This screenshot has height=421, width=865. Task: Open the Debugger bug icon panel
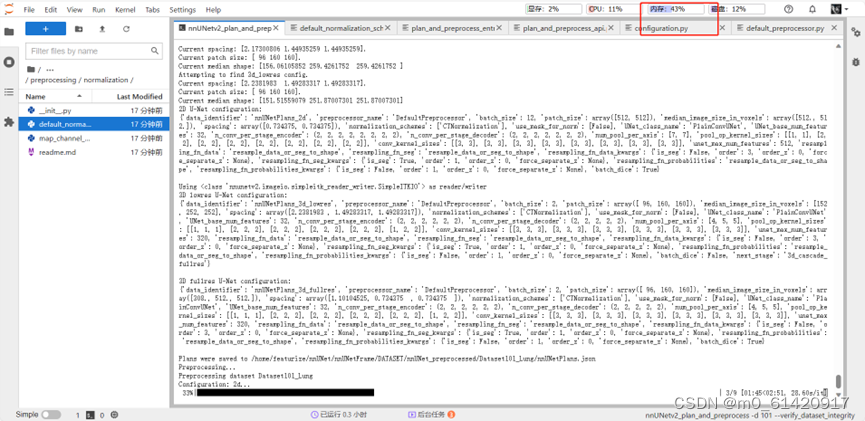coord(855,62)
